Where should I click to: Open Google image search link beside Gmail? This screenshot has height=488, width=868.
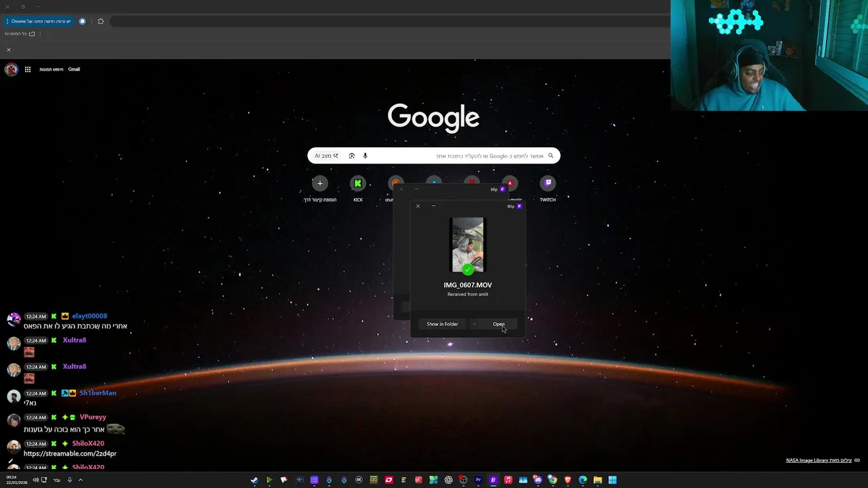(51, 69)
